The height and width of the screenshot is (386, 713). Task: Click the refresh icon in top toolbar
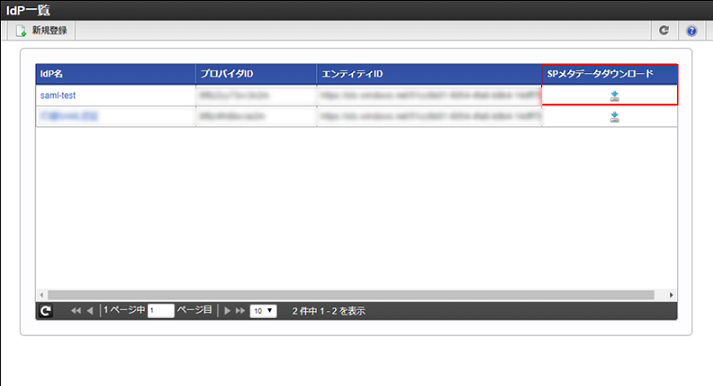[x=664, y=30]
